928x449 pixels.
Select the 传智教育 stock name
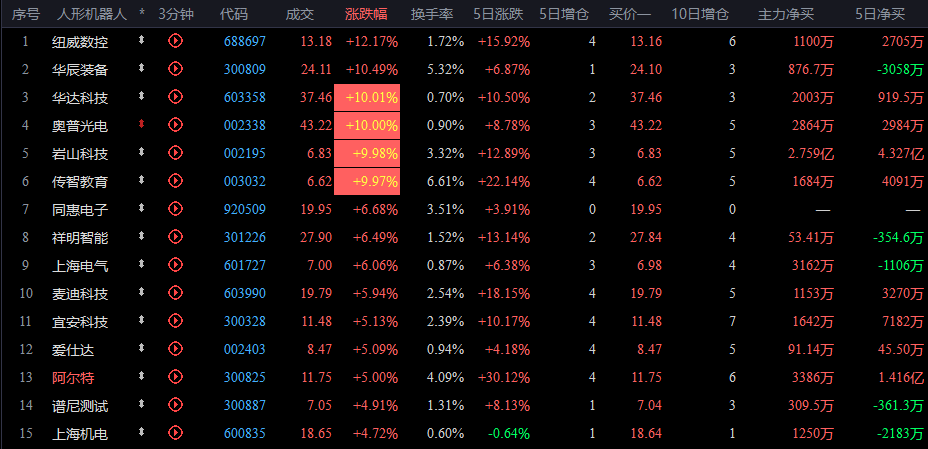pos(80,182)
